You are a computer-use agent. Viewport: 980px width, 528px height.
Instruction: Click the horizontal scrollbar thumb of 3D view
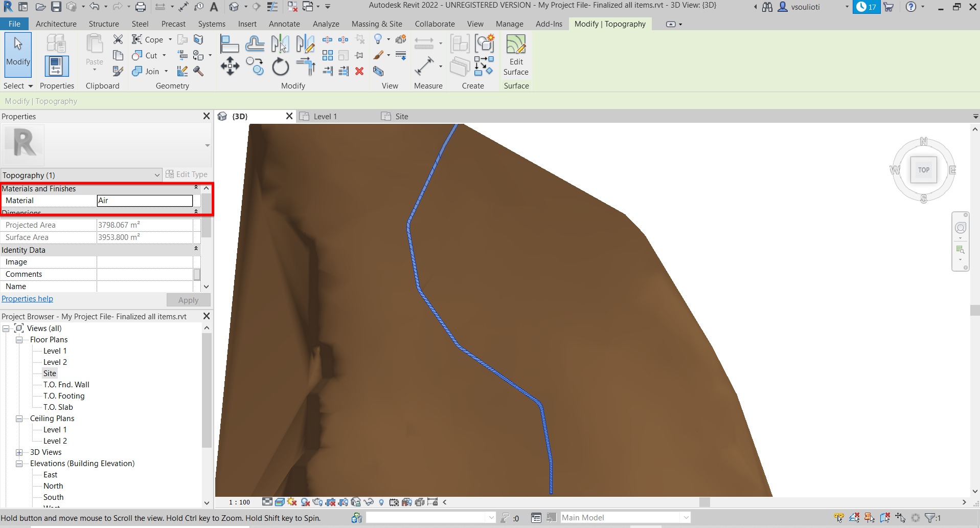(x=704, y=502)
